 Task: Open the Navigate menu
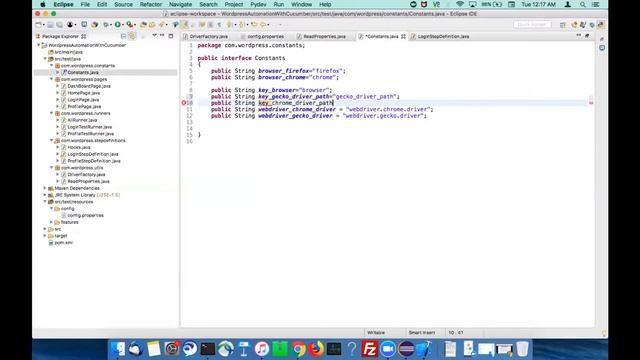(180, 4)
